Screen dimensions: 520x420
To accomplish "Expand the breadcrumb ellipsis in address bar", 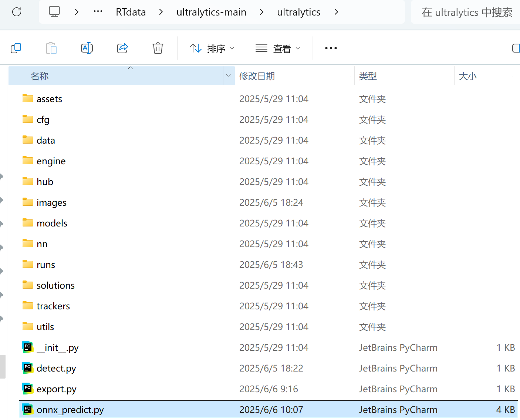I will click(x=98, y=11).
